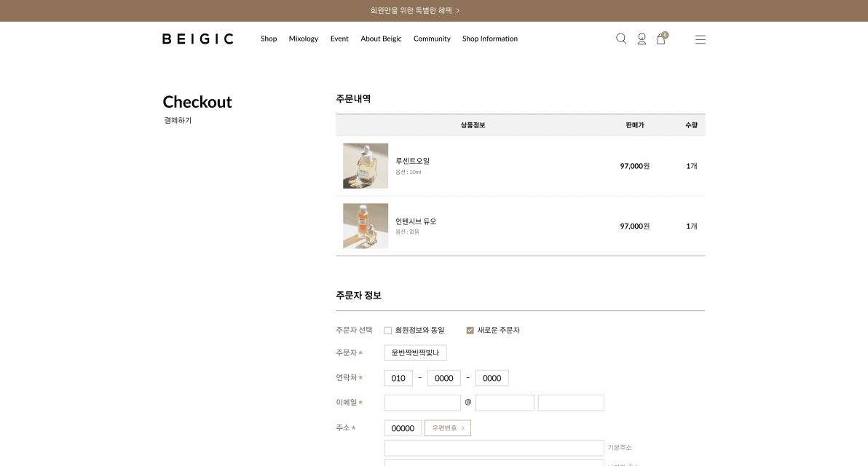Check the 회원정보와 동일 checkbox

coord(387,330)
